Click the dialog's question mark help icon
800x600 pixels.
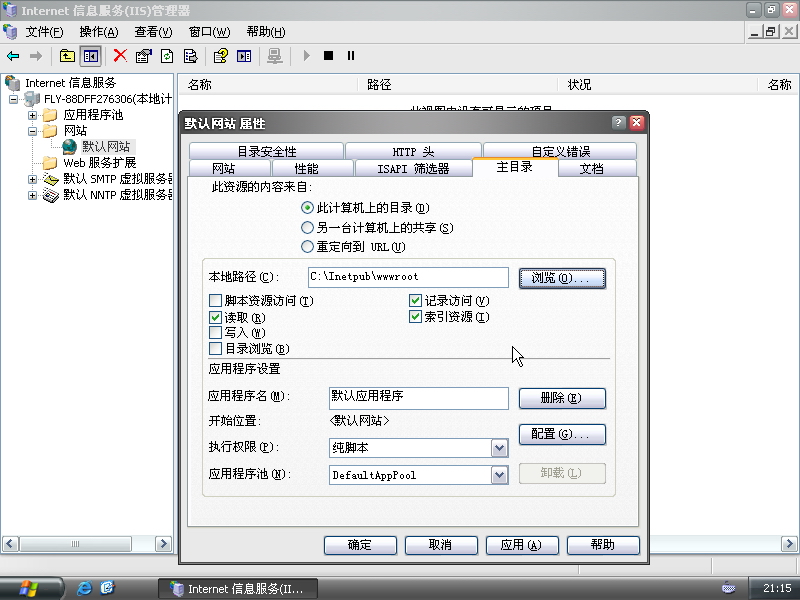[x=618, y=122]
